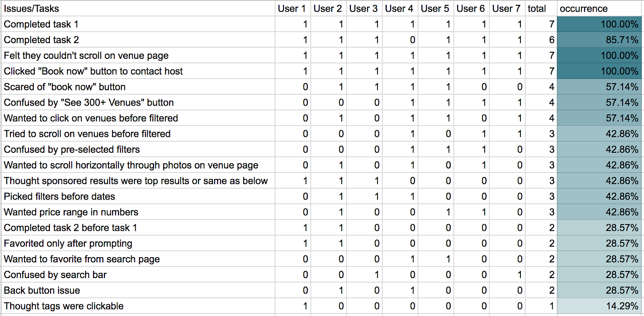Select 'Thought tags were clickable' cell
Viewport: 644px width, 316px height.
[x=64, y=306]
